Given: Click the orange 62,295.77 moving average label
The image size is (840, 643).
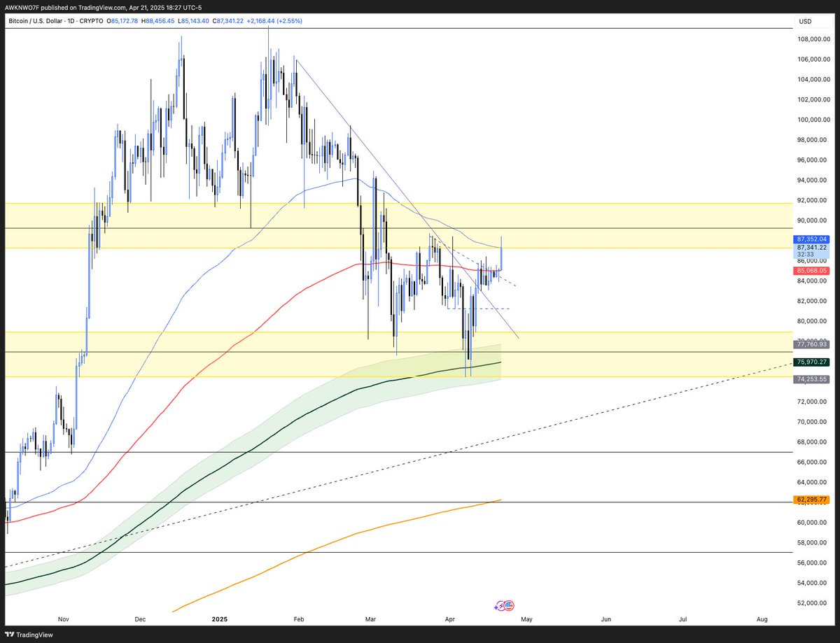Looking at the screenshot, I should [x=811, y=500].
